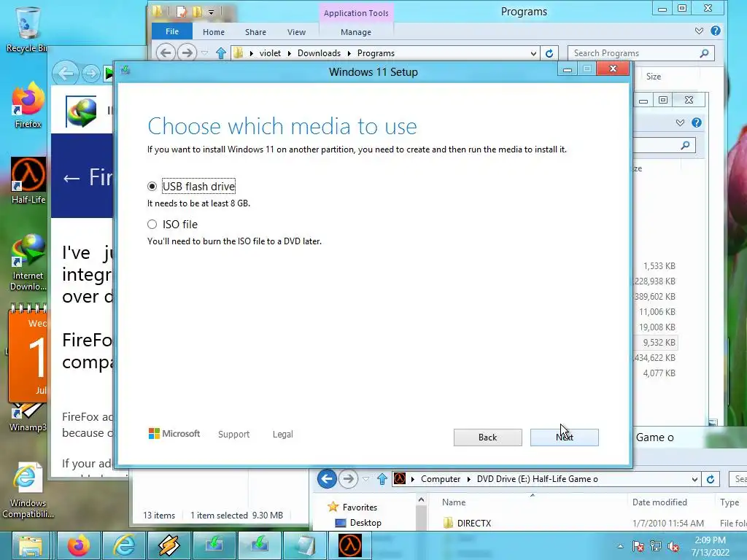The height and width of the screenshot is (560, 747).
Task: Click the Computer breadcrumb in DVD window
Action: pyautogui.click(x=440, y=478)
